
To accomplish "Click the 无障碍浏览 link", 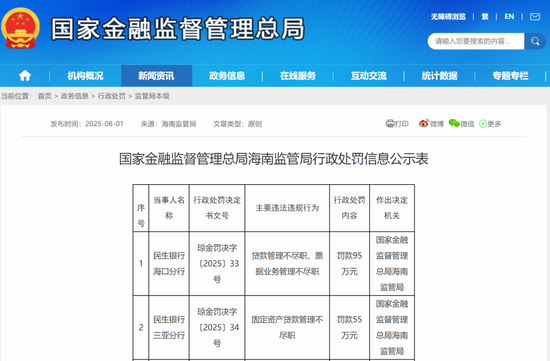I will 448,16.
